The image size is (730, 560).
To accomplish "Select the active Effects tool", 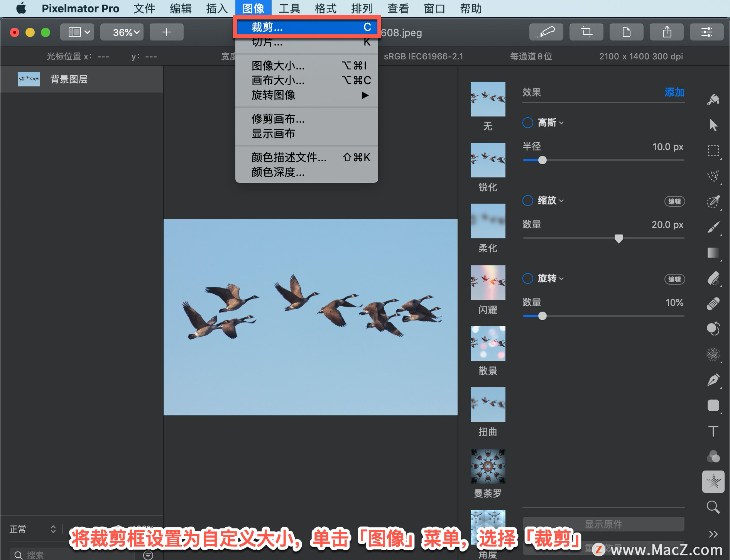I will pos(713,482).
